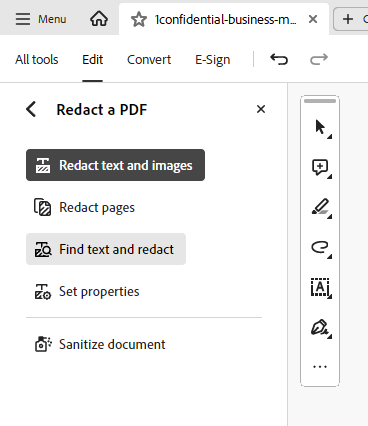Open the E-Sign tab

[213, 60]
